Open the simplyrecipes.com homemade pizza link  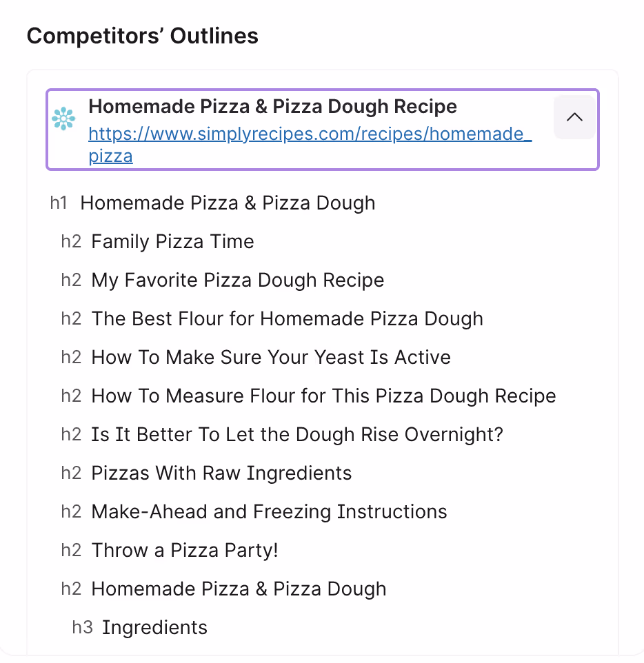[310, 145]
